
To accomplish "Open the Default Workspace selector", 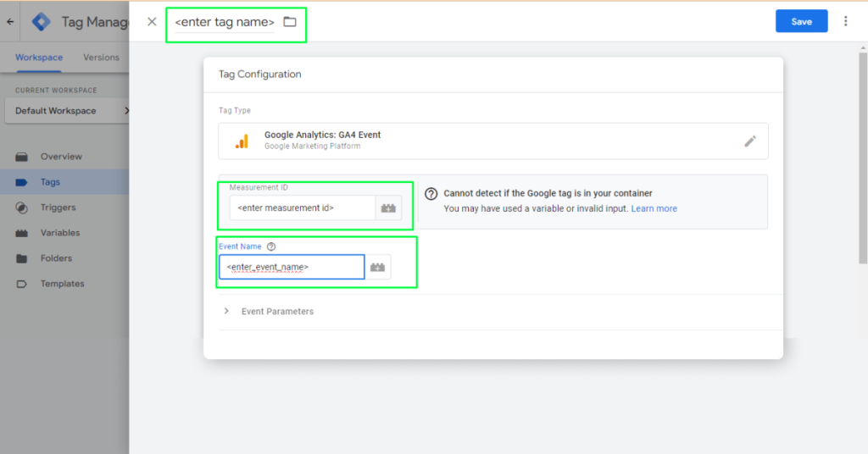I will 68,111.
